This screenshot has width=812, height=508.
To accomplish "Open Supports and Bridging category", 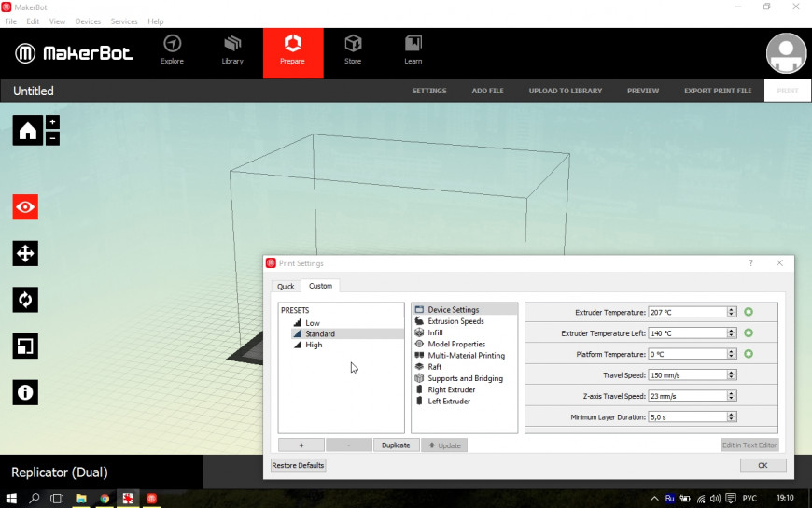I will (465, 378).
